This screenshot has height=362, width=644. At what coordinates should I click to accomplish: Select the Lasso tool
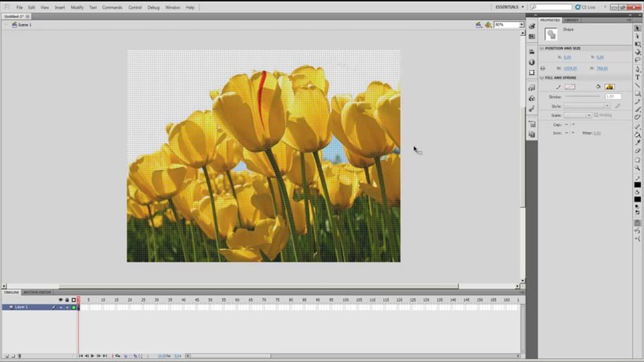pyautogui.click(x=637, y=60)
